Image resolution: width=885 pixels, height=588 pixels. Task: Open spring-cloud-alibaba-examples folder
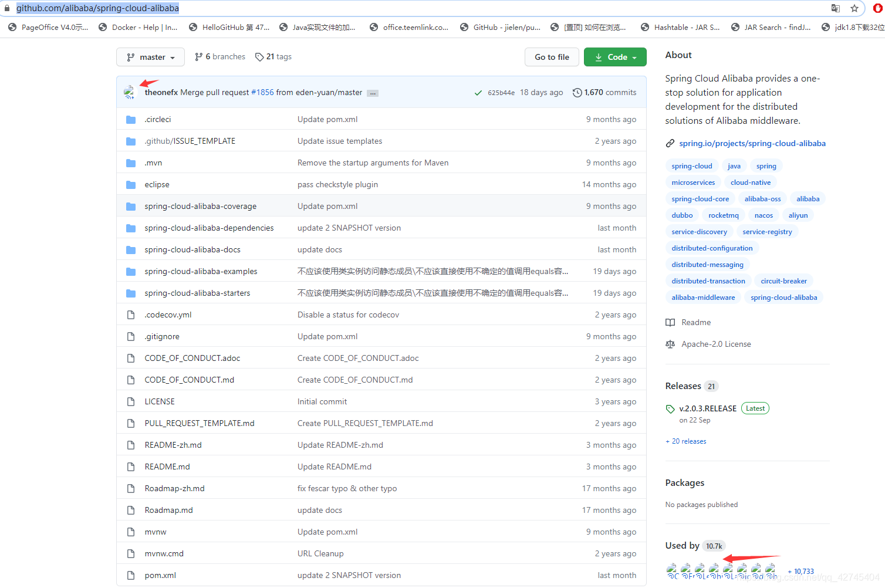click(201, 271)
